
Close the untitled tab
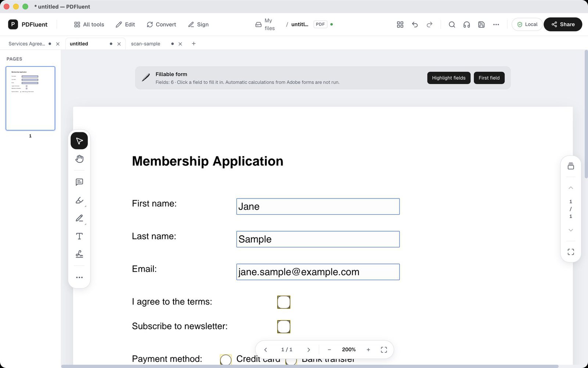pyautogui.click(x=119, y=44)
